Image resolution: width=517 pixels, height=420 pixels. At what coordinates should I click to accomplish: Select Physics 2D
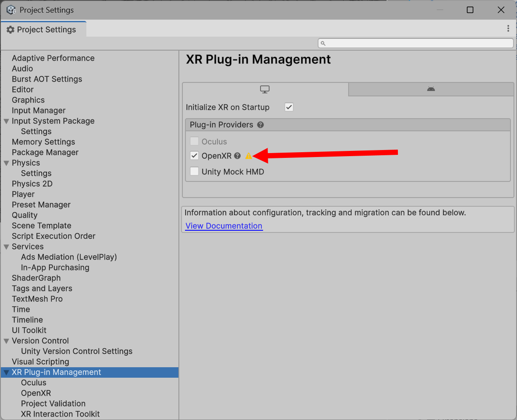click(32, 184)
